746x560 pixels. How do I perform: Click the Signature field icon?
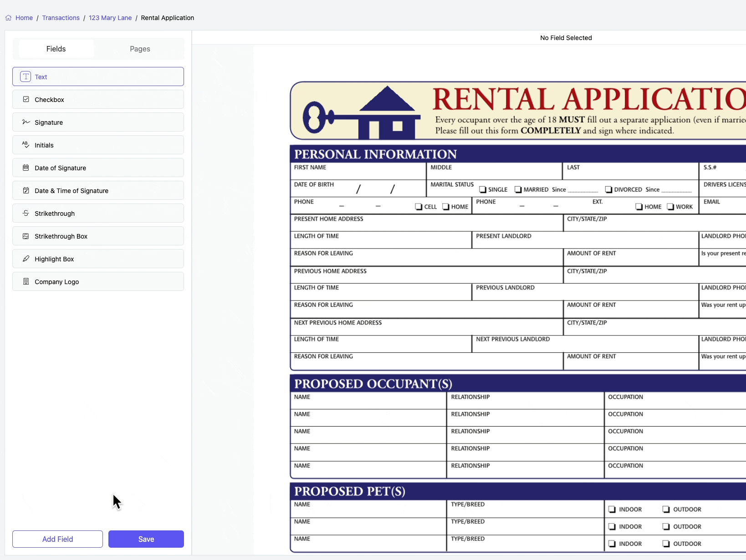point(26,122)
